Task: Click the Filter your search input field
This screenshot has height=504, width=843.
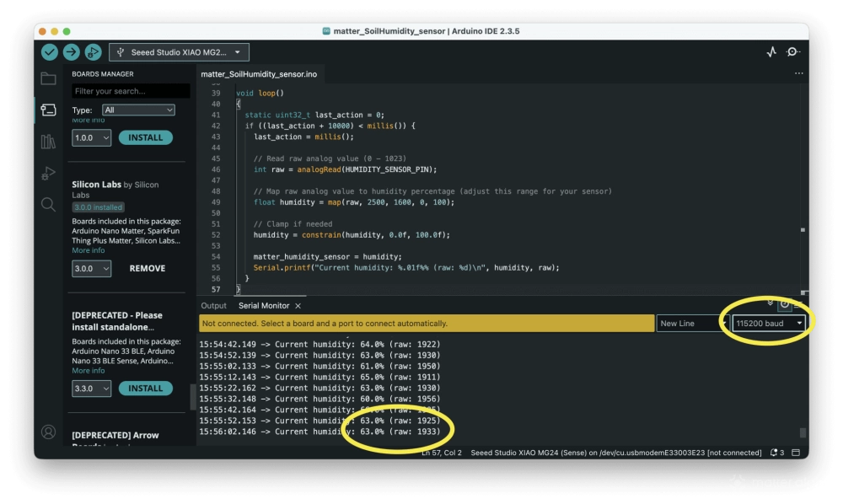Action: [130, 91]
